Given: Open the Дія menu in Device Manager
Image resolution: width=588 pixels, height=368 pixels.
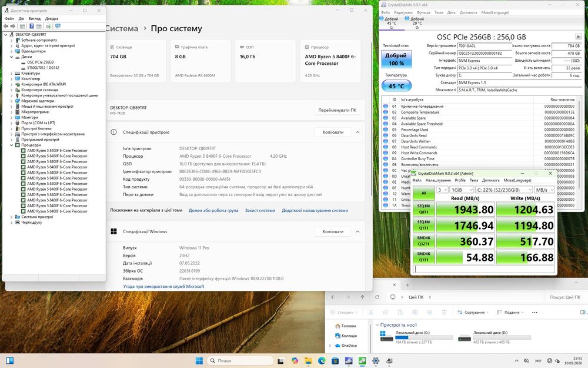Looking at the screenshot, I should tap(21, 18).
